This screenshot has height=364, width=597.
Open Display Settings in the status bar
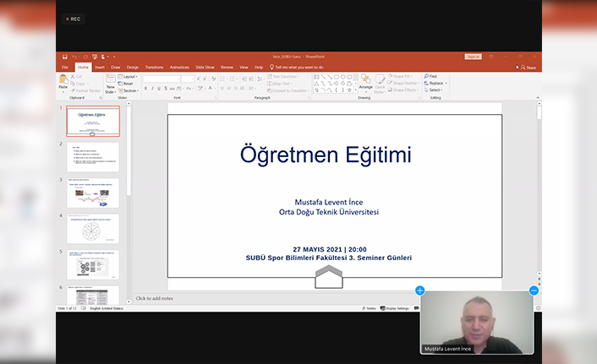[397, 308]
